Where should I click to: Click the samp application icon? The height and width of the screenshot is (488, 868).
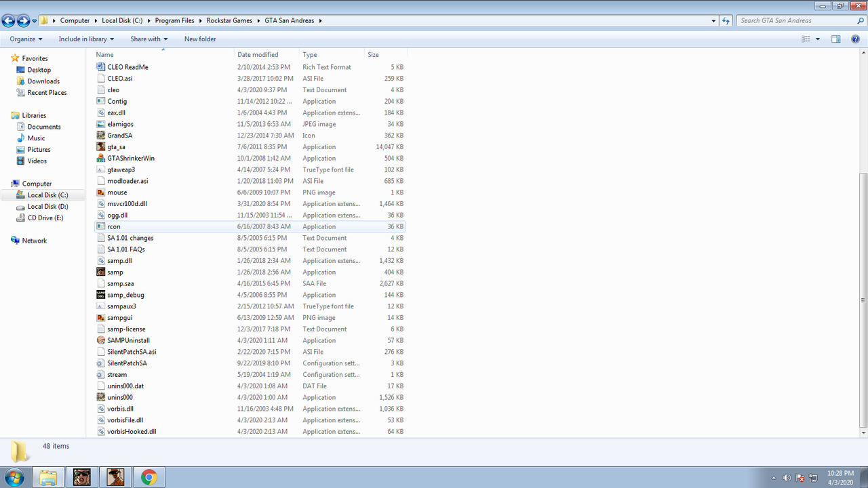(101, 272)
